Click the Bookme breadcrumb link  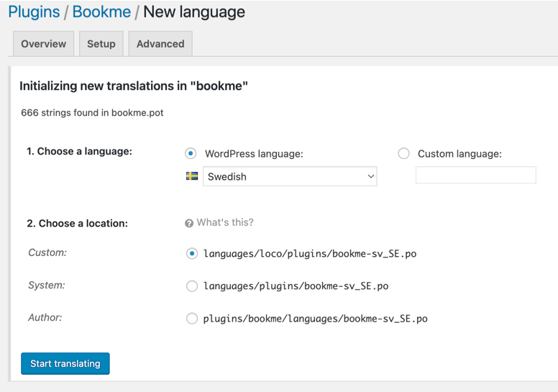101,12
